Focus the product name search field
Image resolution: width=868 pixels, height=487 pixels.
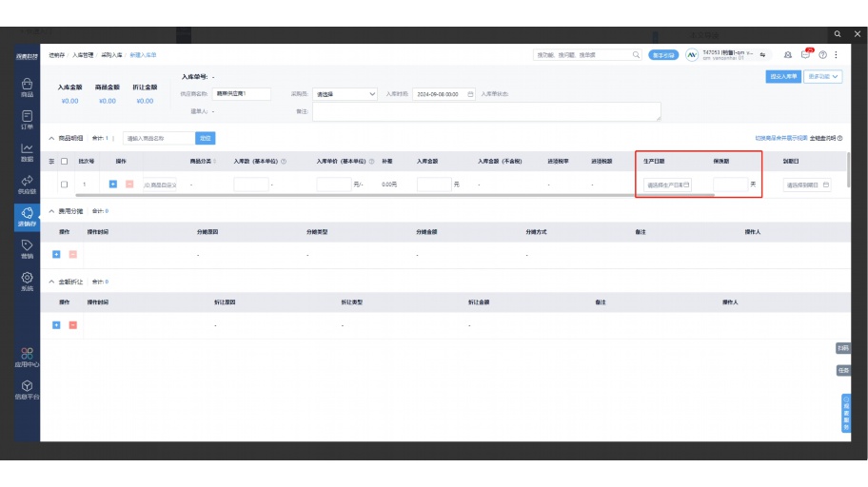click(159, 138)
